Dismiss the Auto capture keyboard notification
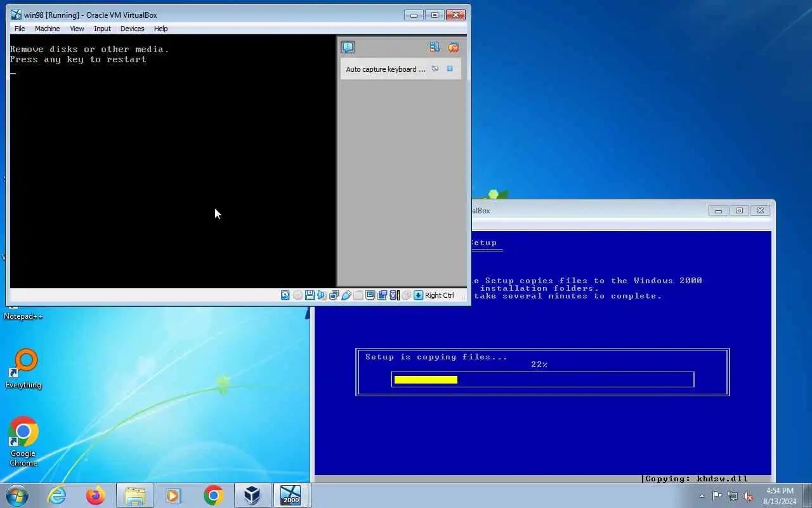 coord(450,69)
